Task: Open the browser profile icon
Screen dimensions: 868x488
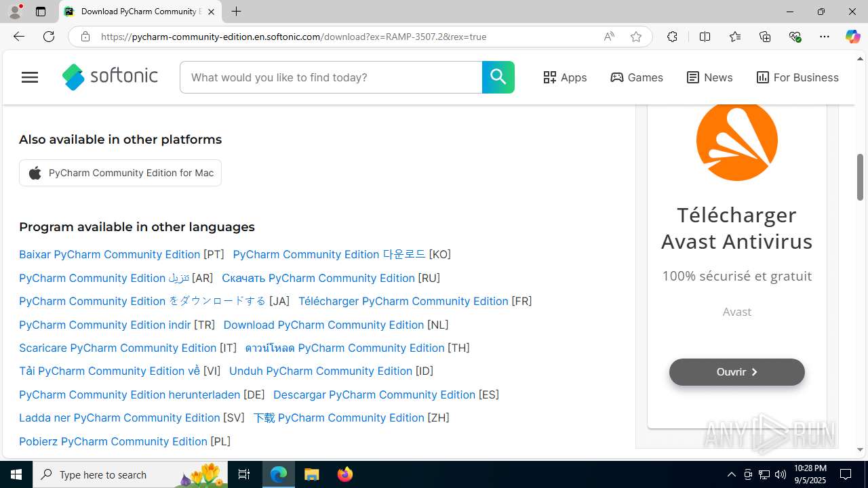Action: 15,12
